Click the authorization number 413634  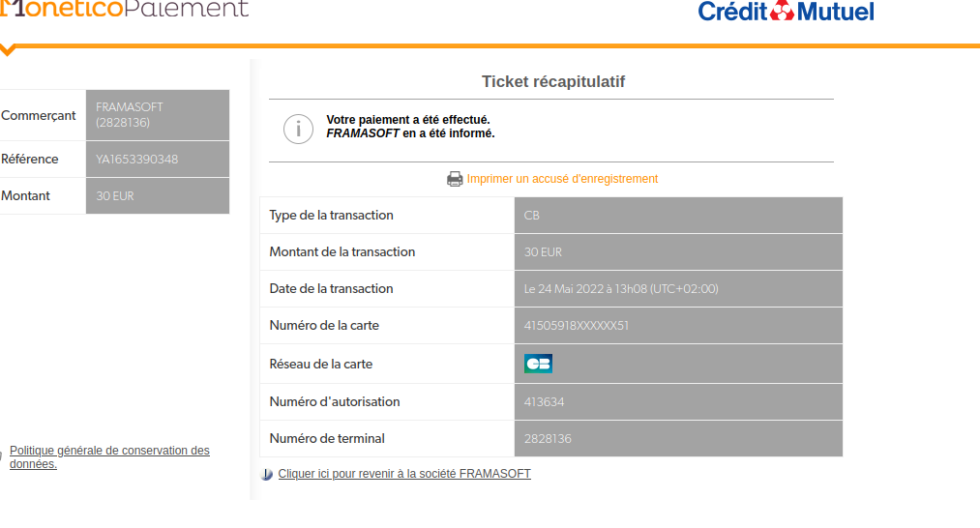(x=545, y=402)
